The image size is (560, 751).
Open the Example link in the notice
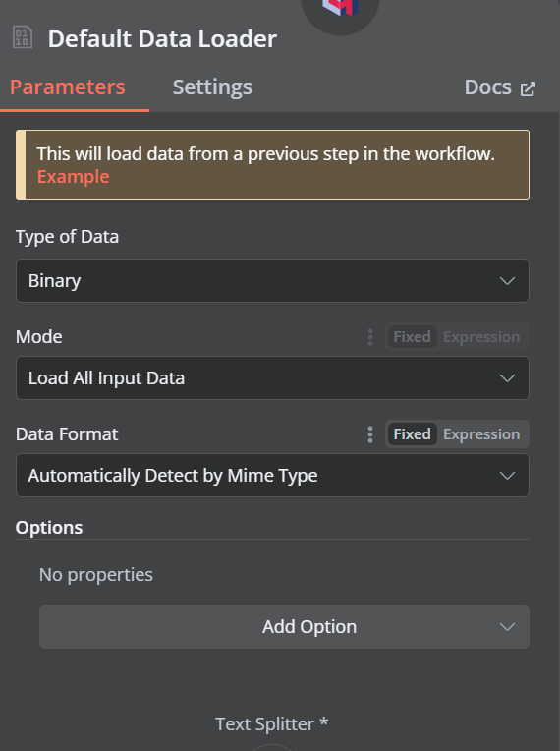pyautogui.click(x=74, y=177)
